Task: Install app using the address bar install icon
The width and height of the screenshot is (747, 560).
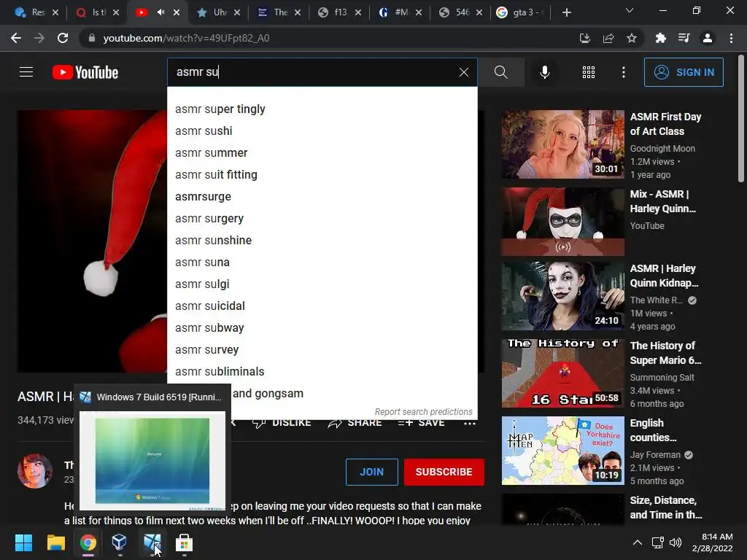Action: point(585,38)
